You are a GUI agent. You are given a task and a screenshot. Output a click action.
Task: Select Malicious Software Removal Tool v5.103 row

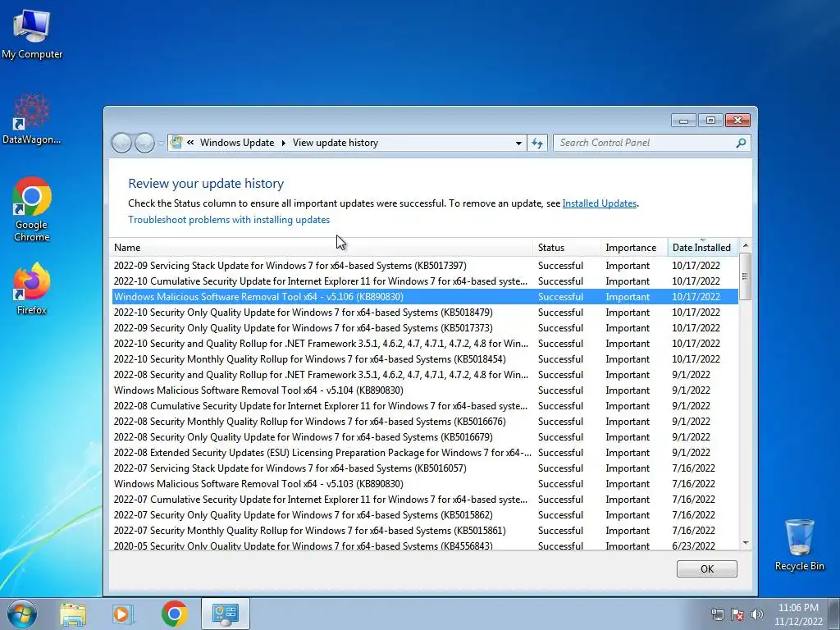(425, 484)
